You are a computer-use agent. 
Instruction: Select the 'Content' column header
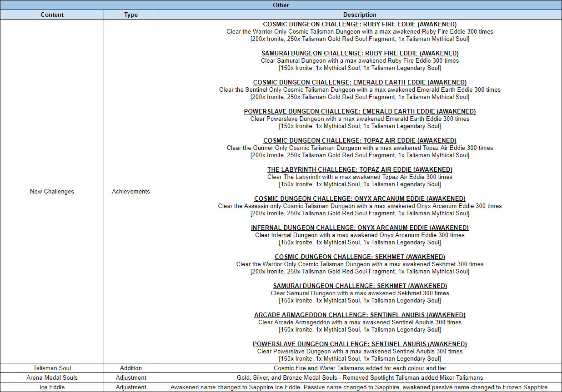52,15
